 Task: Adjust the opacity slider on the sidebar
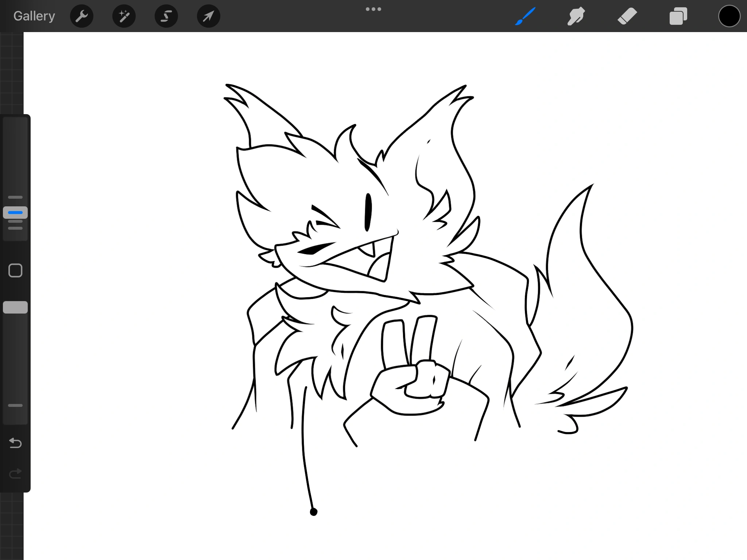click(x=15, y=307)
